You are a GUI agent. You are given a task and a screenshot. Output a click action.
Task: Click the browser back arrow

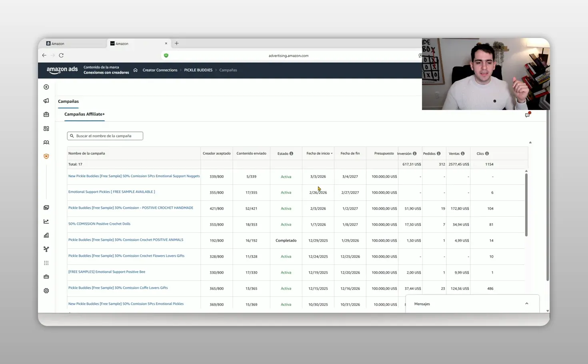pyautogui.click(x=44, y=55)
